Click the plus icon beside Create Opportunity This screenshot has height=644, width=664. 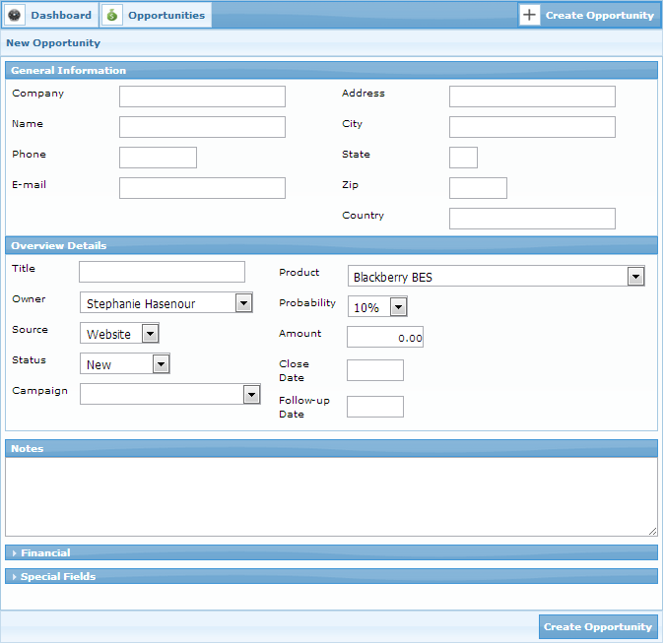pos(530,15)
